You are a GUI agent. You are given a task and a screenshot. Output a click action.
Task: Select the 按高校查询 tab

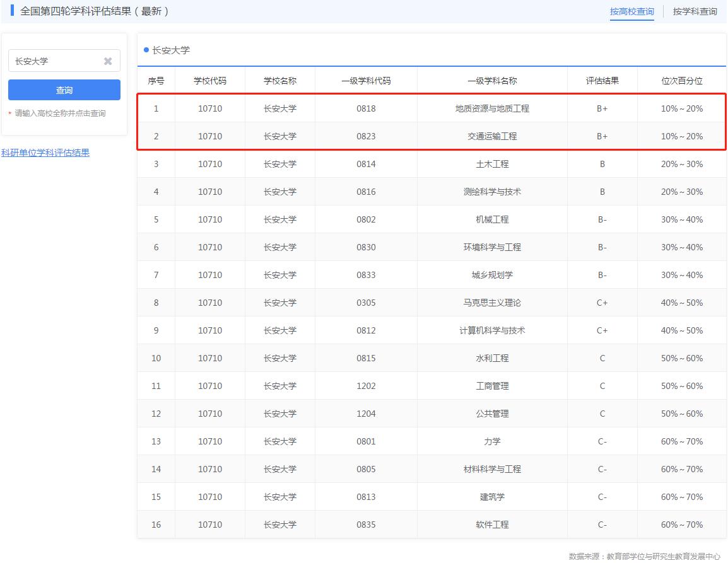(x=632, y=11)
